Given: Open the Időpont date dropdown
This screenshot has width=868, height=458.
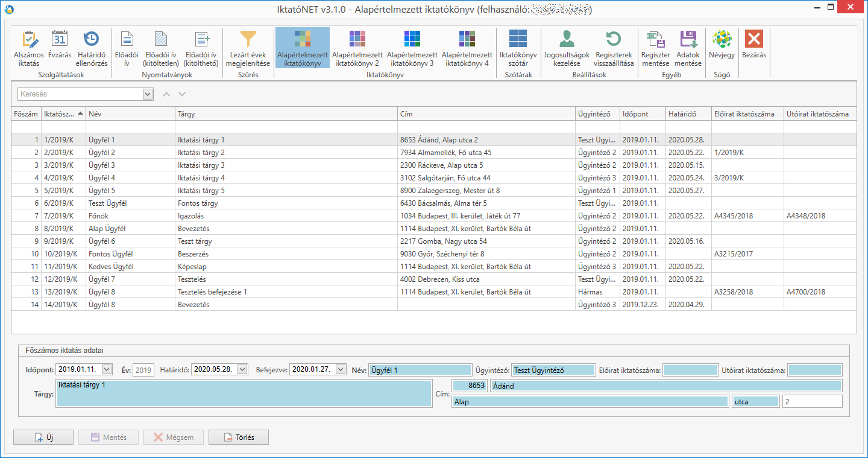Looking at the screenshot, I should [107, 369].
